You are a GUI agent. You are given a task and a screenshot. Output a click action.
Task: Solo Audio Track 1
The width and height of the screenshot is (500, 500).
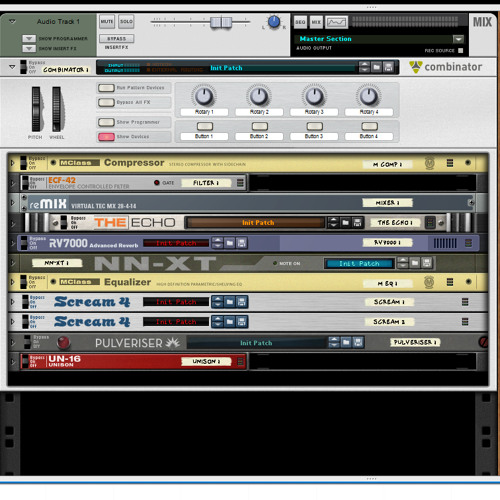point(126,22)
